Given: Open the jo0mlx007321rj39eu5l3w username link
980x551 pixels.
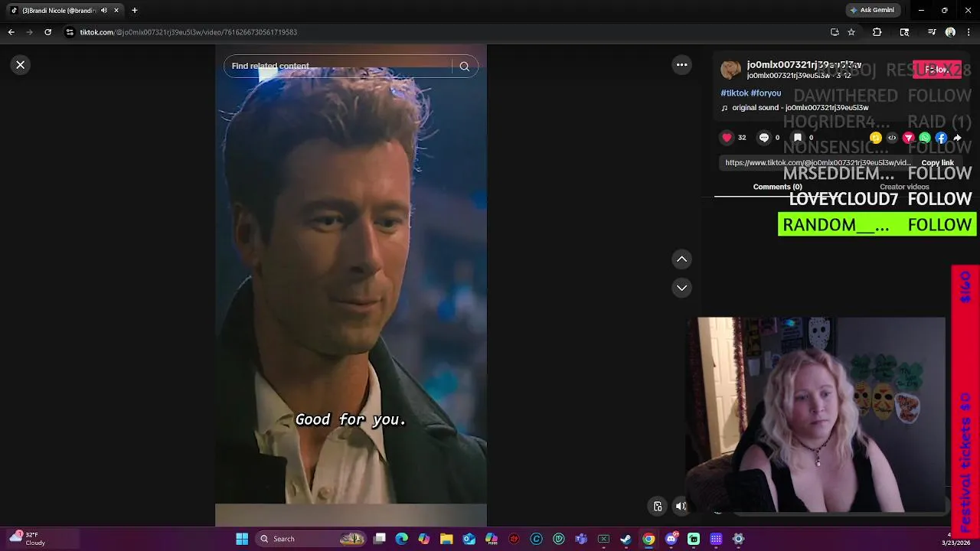Looking at the screenshot, I should pos(804,65).
